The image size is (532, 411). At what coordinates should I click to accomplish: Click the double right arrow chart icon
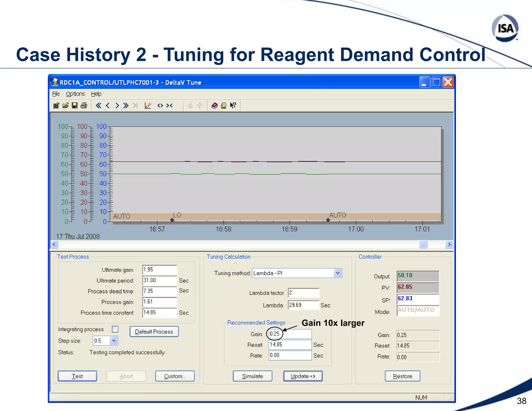[x=126, y=105]
